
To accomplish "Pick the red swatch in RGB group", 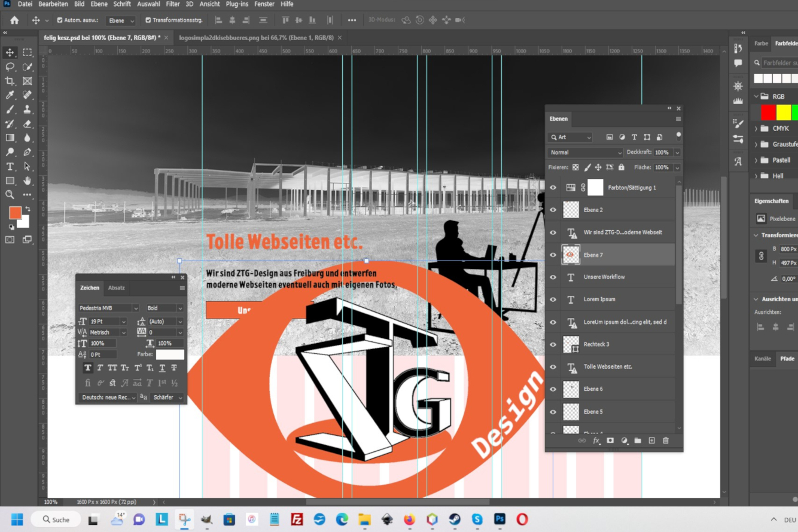I will coord(768,112).
